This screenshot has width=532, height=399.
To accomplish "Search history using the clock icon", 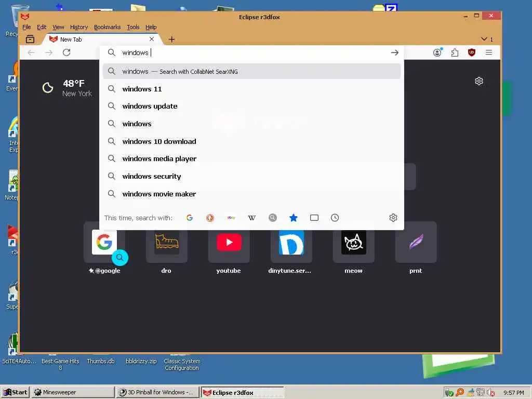I will point(335,218).
